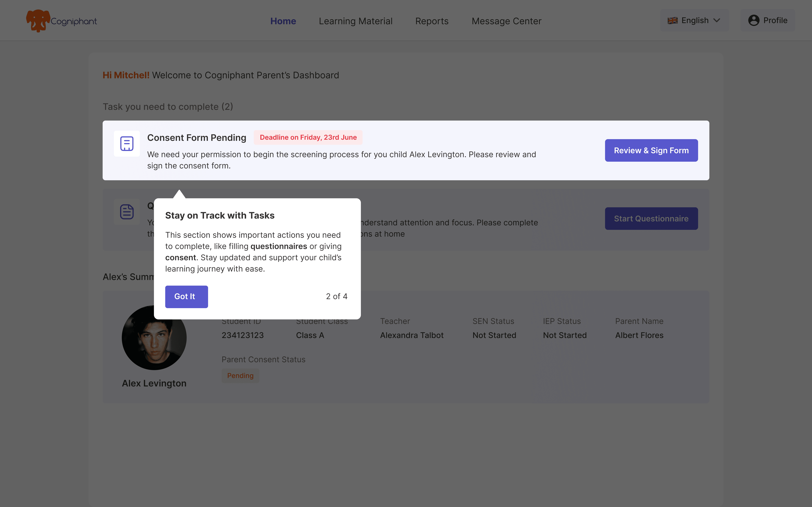Dismiss the tooltip with Got It
The height and width of the screenshot is (507, 812).
(186, 296)
